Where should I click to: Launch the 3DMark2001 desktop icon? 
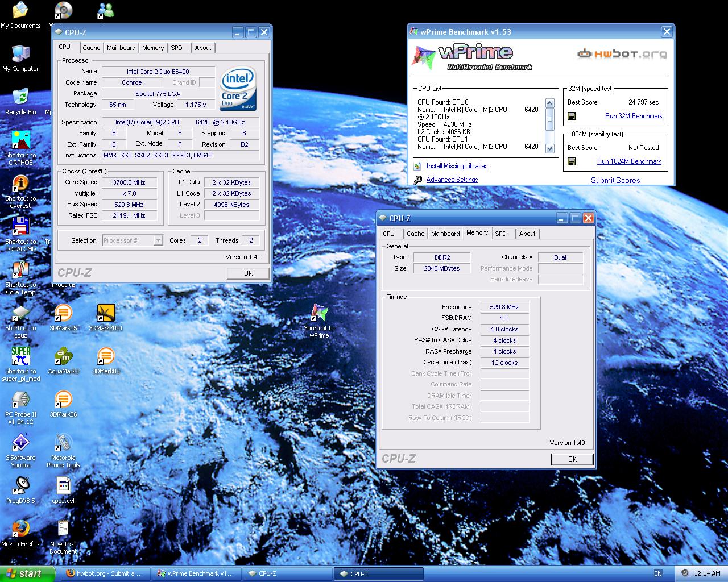click(106, 318)
